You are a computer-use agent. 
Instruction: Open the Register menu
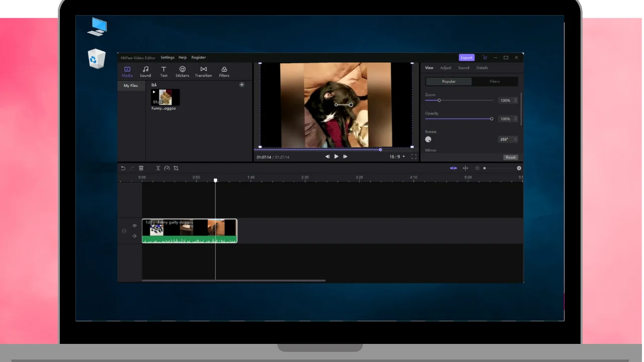pos(198,57)
